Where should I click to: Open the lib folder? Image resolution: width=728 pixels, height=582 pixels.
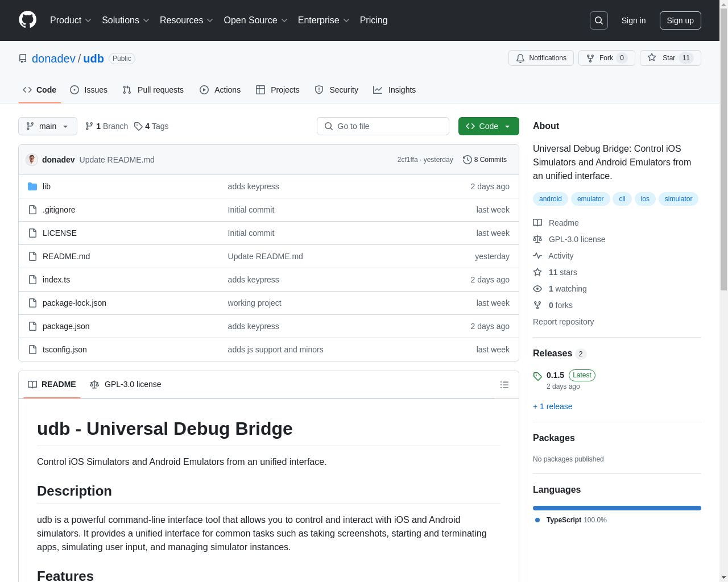[x=47, y=186]
